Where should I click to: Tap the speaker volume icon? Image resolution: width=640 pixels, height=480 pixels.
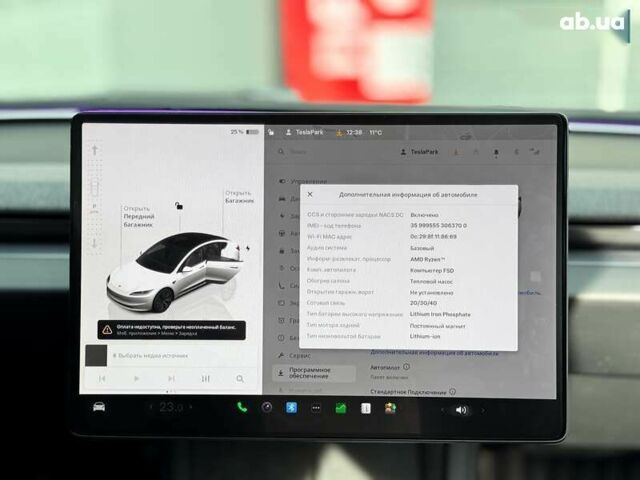(461, 410)
